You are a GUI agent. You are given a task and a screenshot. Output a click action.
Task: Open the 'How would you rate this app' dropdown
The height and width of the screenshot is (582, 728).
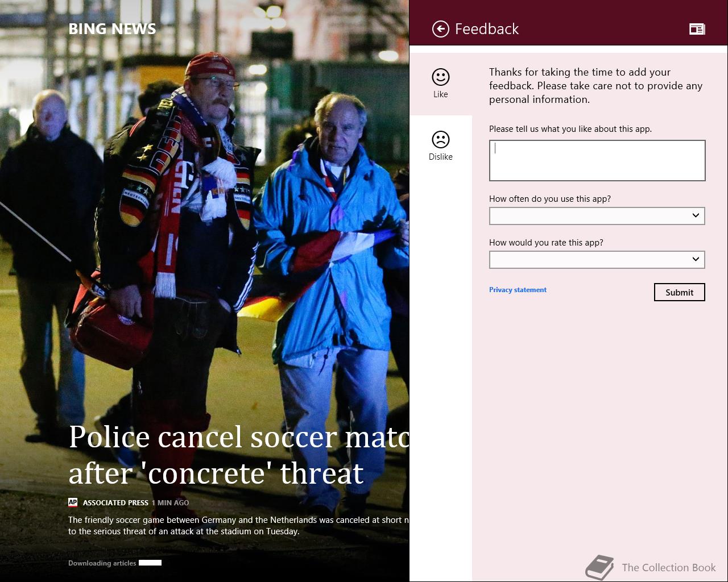click(x=597, y=260)
